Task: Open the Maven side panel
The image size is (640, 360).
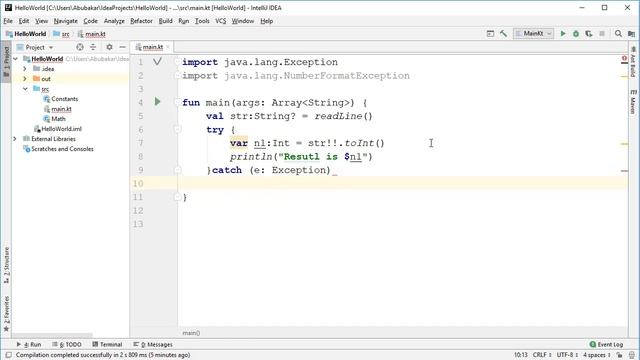Action: tap(633, 102)
